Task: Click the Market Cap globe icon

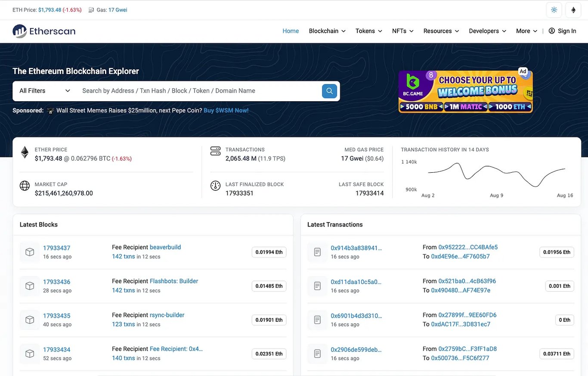Action: point(25,186)
